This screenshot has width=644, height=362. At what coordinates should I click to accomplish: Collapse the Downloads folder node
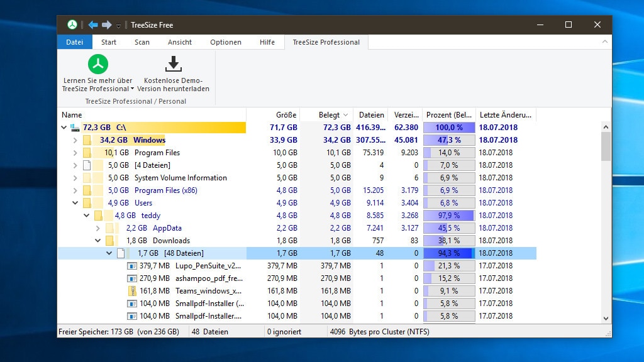[x=97, y=241]
